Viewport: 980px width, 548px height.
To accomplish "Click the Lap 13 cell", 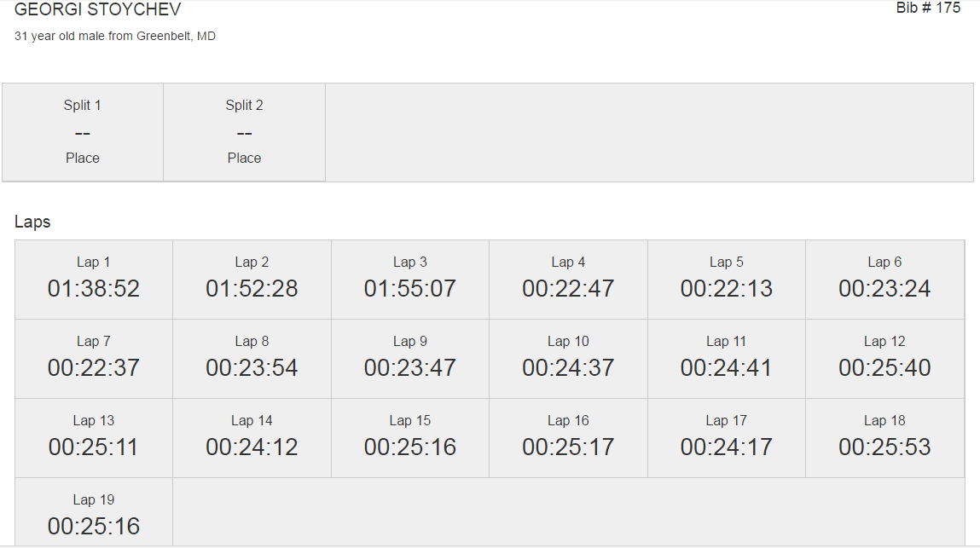I will tap(94, 438).
